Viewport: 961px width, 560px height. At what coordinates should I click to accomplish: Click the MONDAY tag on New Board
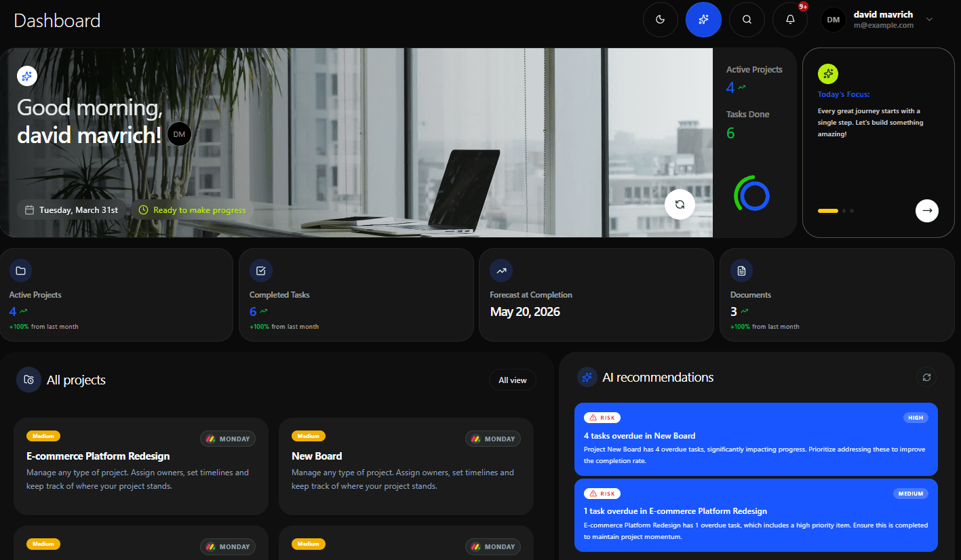[x=493, y=439]
